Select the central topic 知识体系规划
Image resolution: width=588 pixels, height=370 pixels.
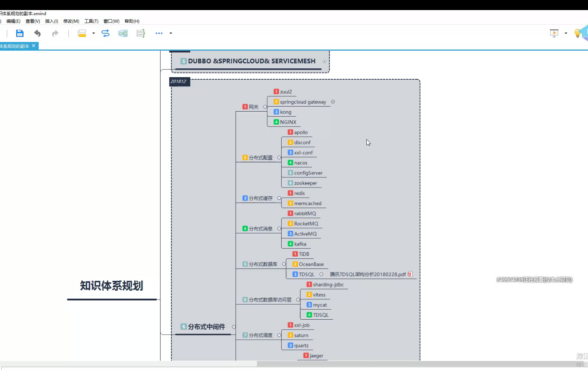[111, 286]
